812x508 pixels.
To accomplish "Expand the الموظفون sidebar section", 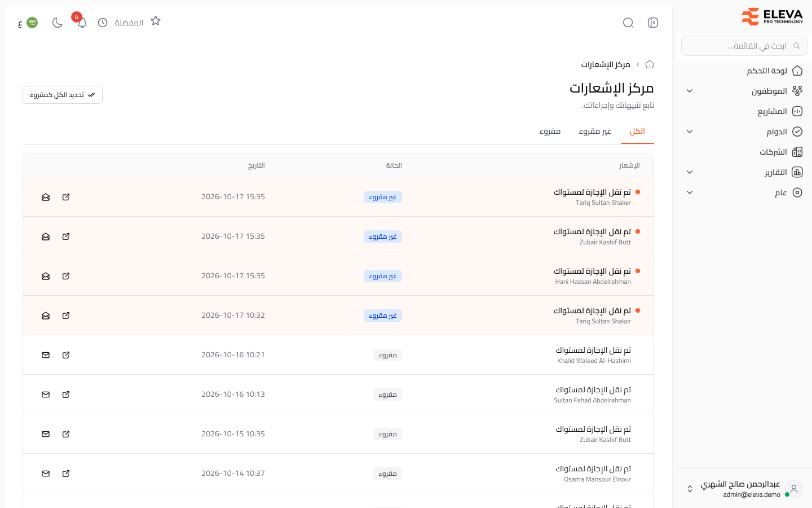I will pos(744,91).
